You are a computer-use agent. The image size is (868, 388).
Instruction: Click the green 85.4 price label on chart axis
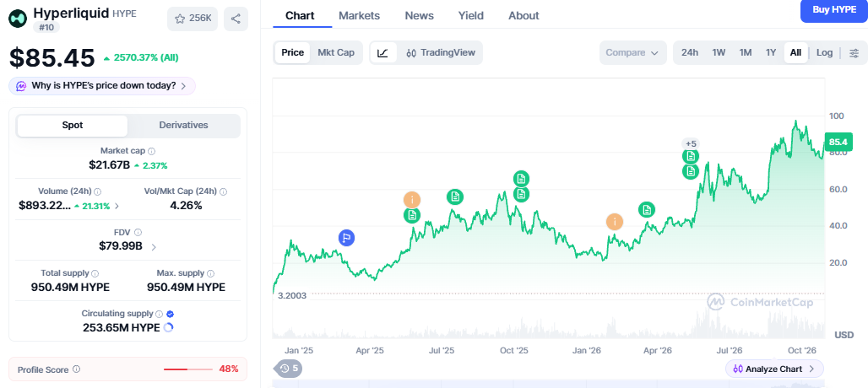(838, 142)
